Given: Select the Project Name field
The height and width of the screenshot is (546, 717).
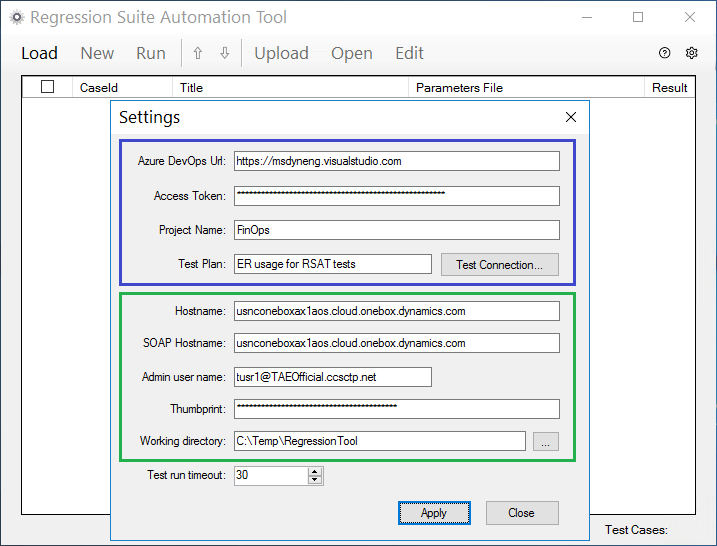Looking at the screenshot, I should pos(396,230).
